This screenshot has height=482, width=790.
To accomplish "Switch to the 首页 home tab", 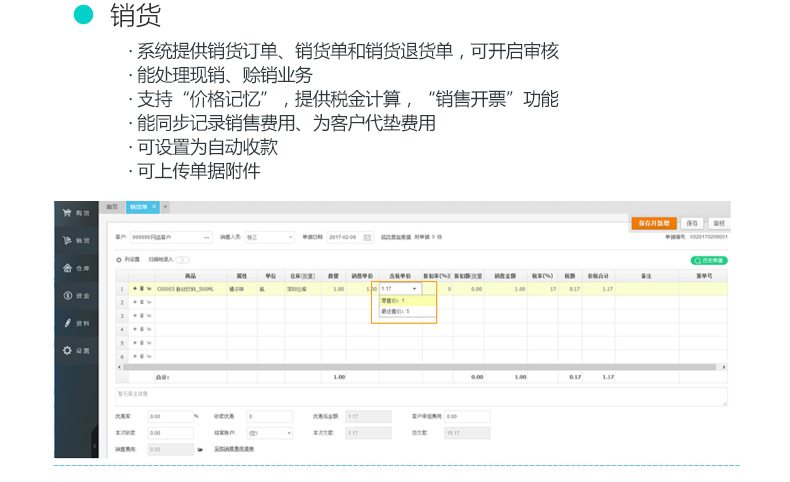I will pyautogui.click(x=113, y=207).
